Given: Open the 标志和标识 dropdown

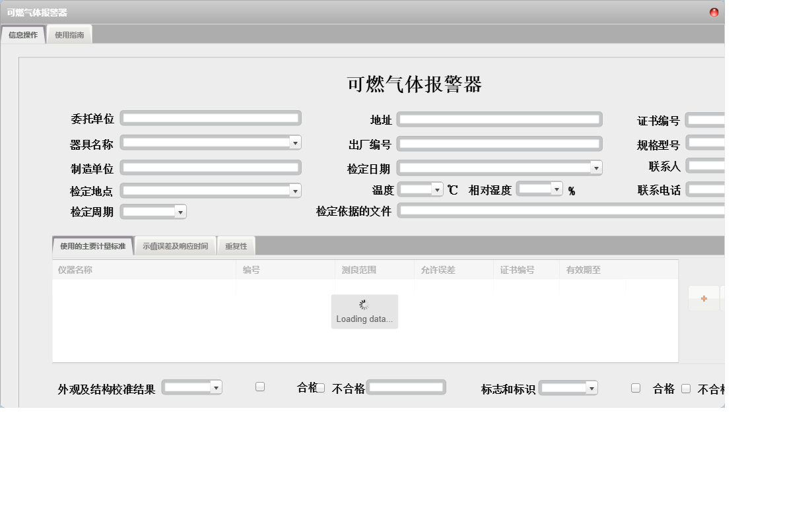Looking at the screenshot, I should coord(592,389).
